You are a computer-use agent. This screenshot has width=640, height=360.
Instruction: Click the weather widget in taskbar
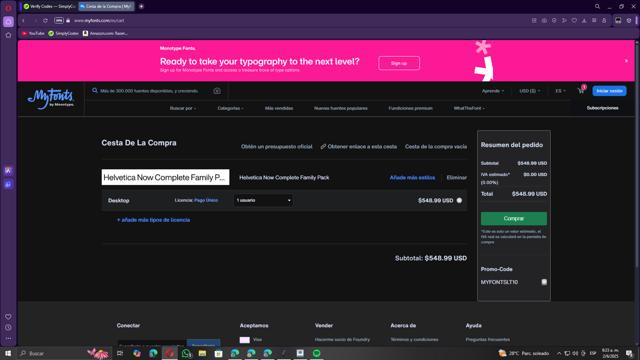coord(524,353)
